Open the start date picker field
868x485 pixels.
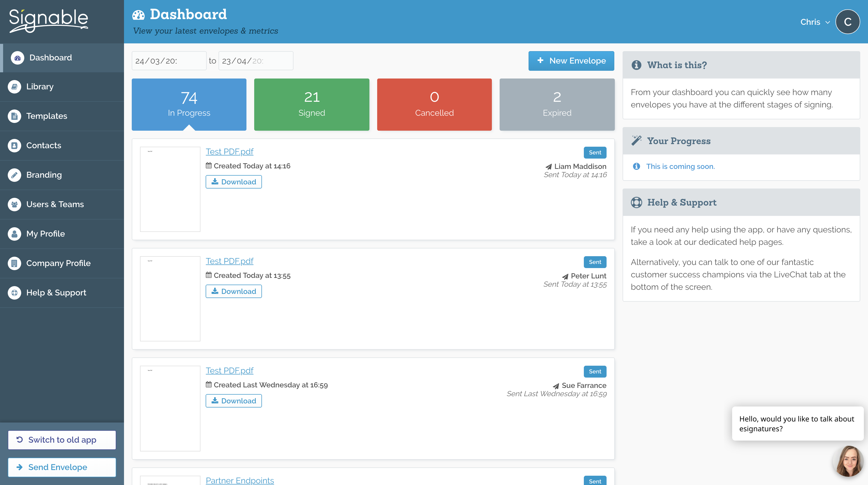(x=168, y=61)
